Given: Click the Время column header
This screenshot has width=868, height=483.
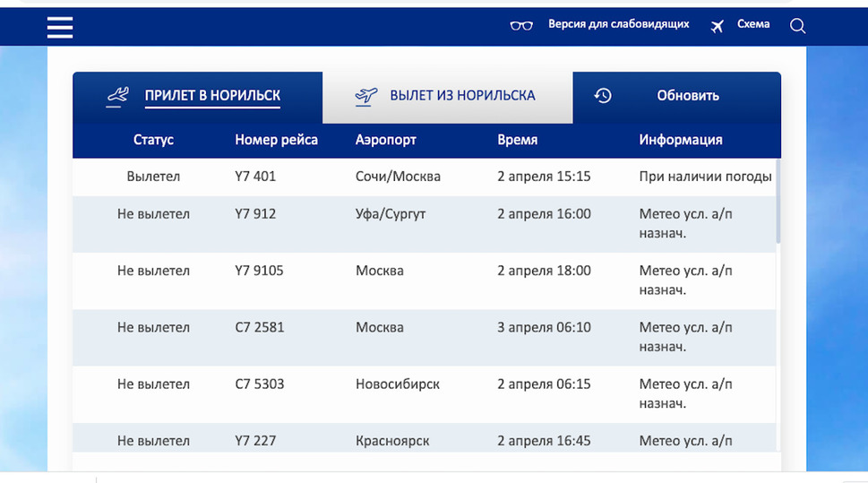Looking at the screenshot, I should 517,140.
